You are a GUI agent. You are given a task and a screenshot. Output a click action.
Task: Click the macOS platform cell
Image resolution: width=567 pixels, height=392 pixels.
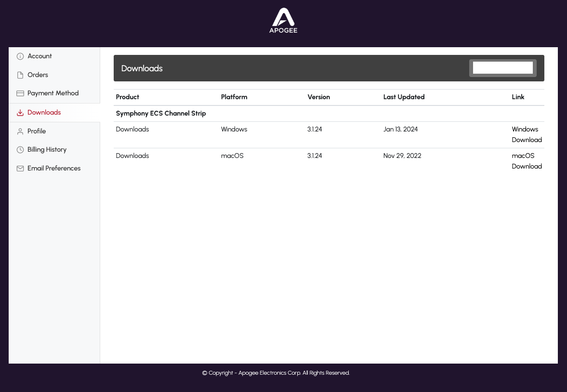[232, 156]
